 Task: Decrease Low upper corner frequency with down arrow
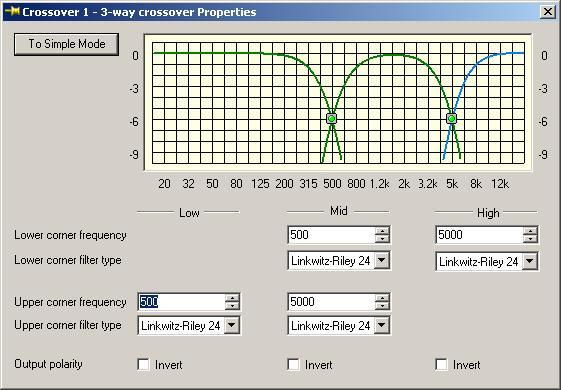click(x=233, y=306)
